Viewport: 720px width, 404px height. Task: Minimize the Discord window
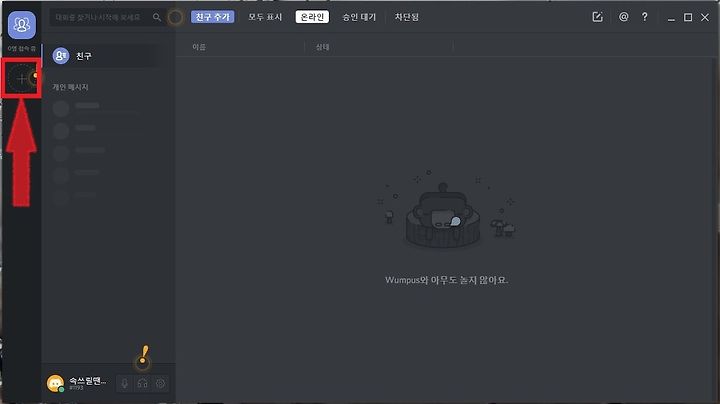(671, 18)
